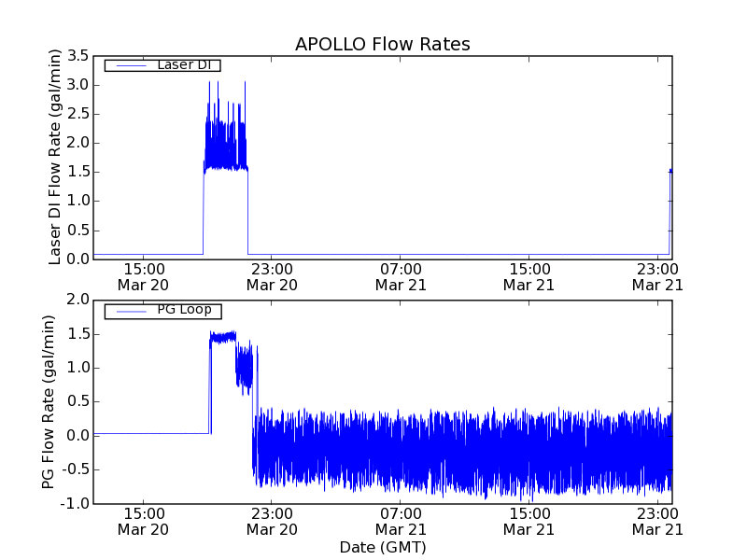
Task: Click the 'Laser DI Flow Rate (gal/min)' axis label
Action: tap(55, 157)
